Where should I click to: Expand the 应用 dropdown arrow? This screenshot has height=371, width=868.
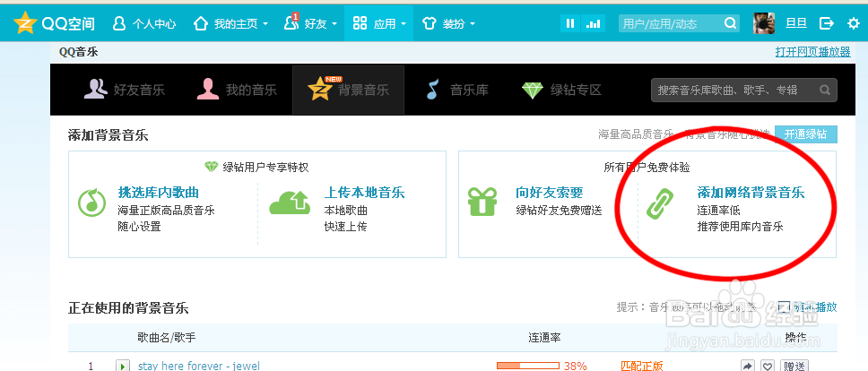tap(404, 24)
